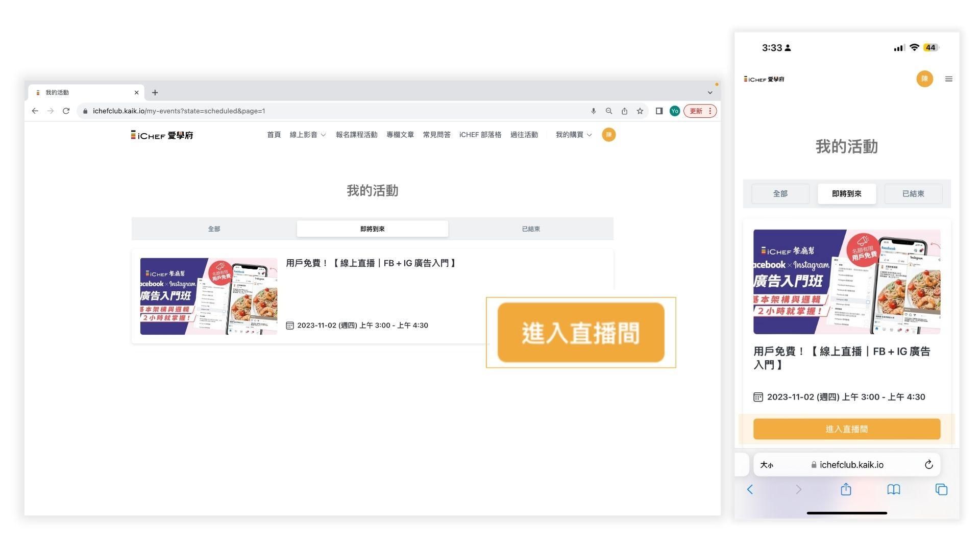This screenshot has height=551, width=980.
Task: Click the desktop event banner thumbnail
Action: tap(208, 296)
